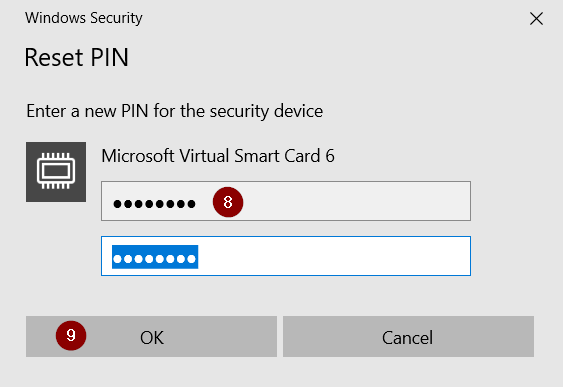Click the red step 9 marker
Viewport: 563px width, 387px height.
[71, 336]
